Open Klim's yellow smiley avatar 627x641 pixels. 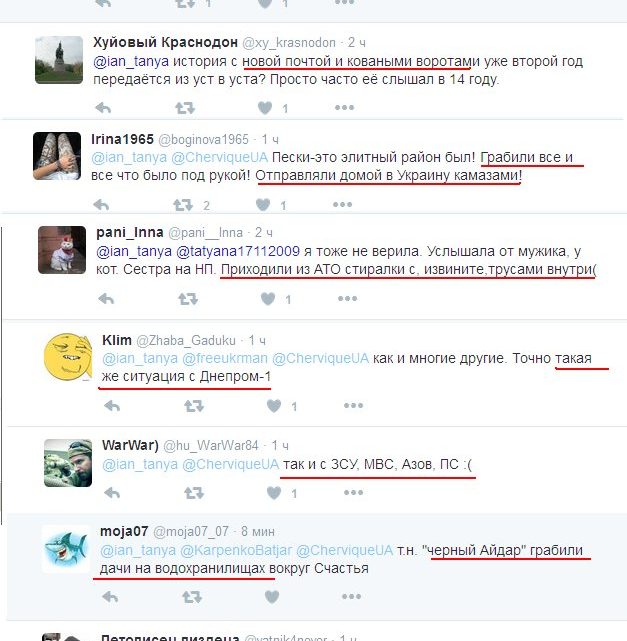tap(68, 356)
